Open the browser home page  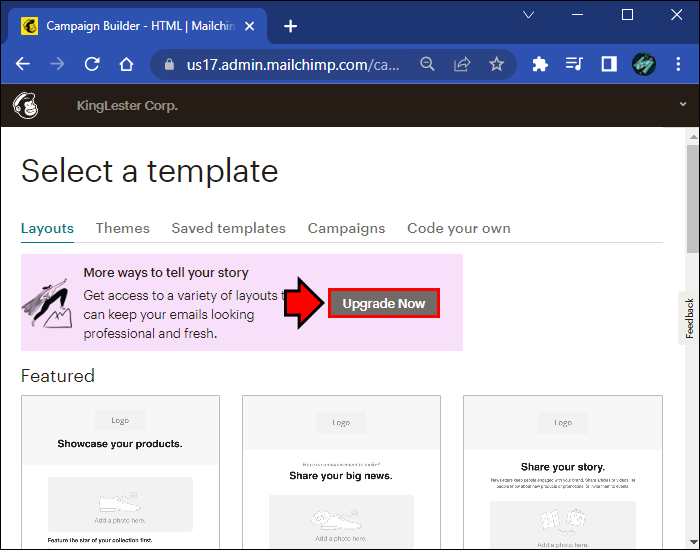[x=126, y=64]
